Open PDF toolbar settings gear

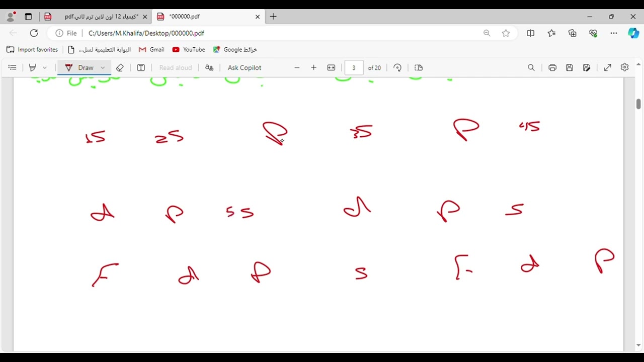click(x=625, y=67)
